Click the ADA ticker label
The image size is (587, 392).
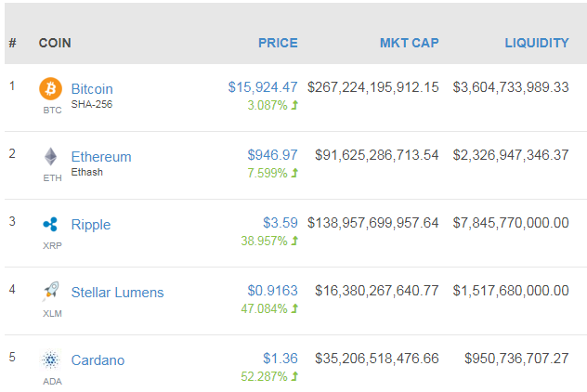pos(52,381)
